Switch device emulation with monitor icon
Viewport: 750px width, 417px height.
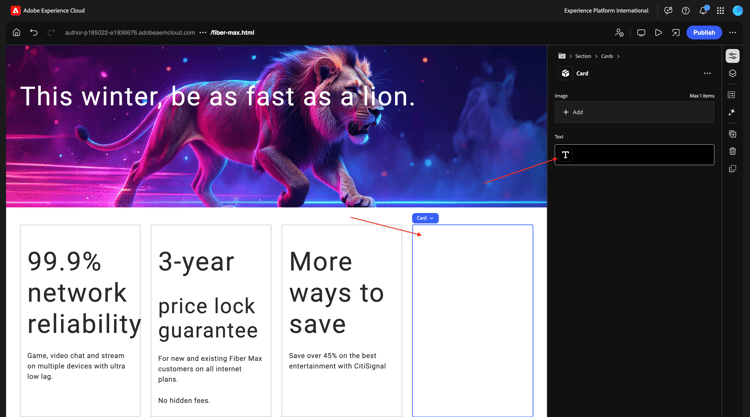(641, 33)
